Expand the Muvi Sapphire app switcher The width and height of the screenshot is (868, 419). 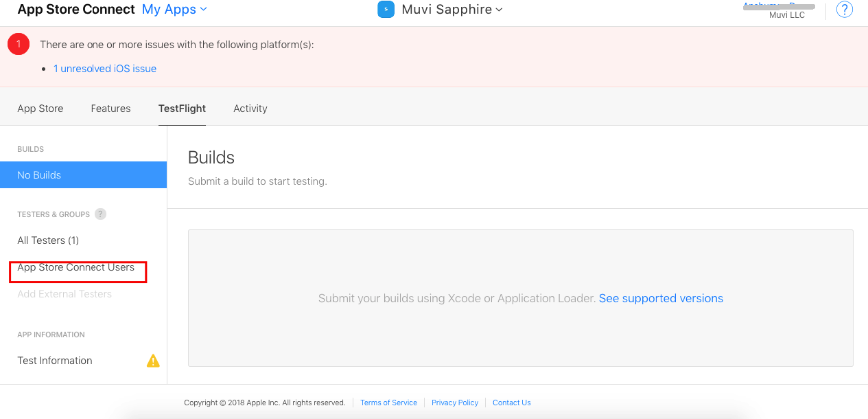[x=452, y=10]
